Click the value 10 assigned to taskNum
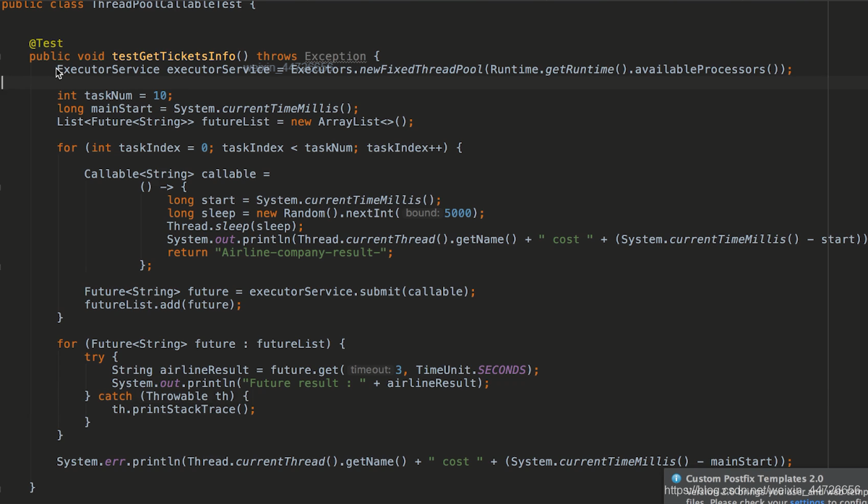The image size is (868, 504). point(160,95)
